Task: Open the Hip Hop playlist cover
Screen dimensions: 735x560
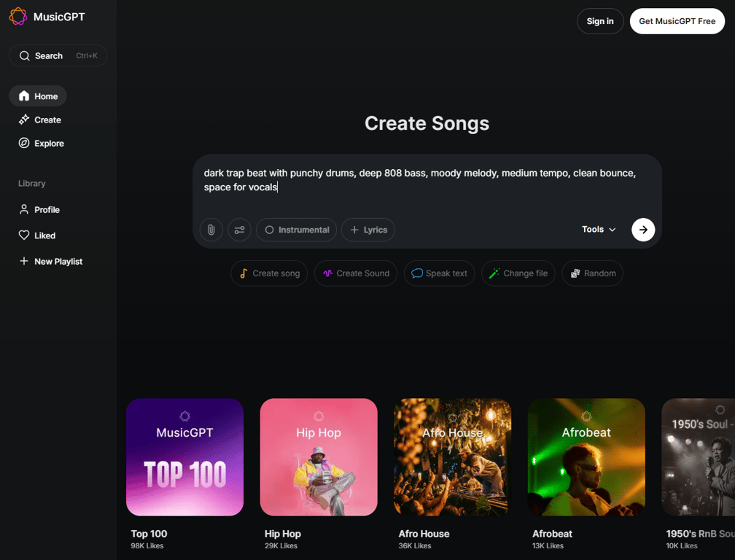Action: [319, 457]
